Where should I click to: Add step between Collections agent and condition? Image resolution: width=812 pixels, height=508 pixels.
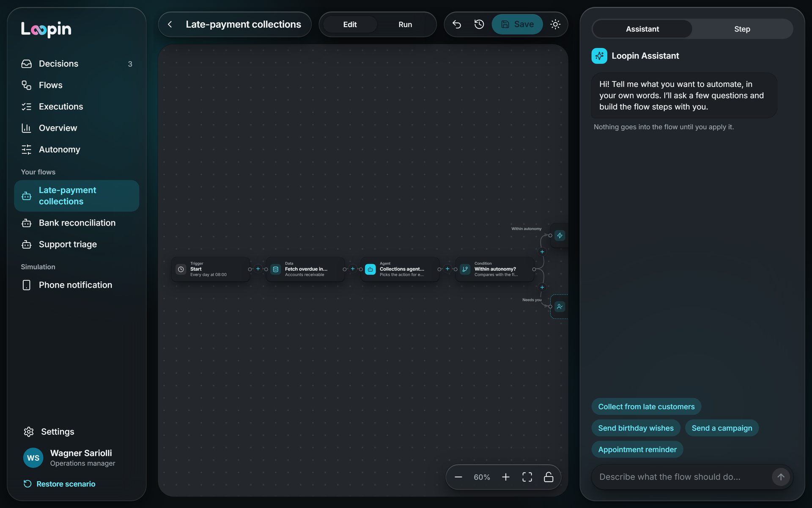click(447, 269)
